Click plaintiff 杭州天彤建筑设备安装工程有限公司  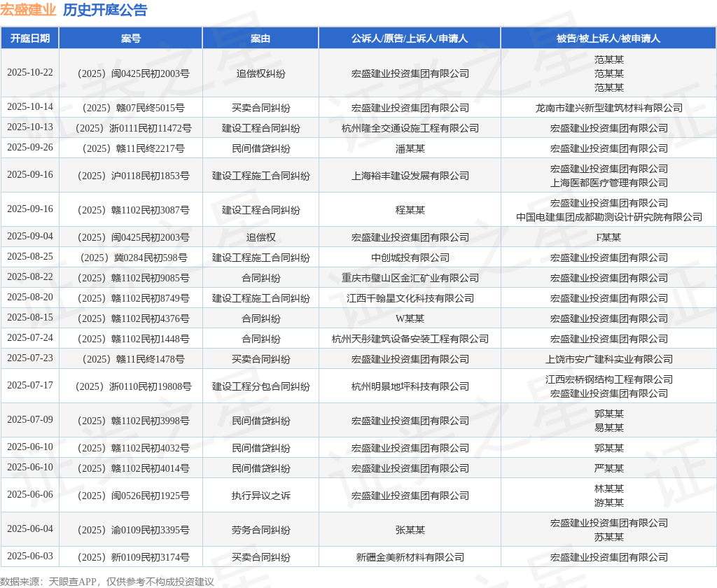(x=410, y=339)
